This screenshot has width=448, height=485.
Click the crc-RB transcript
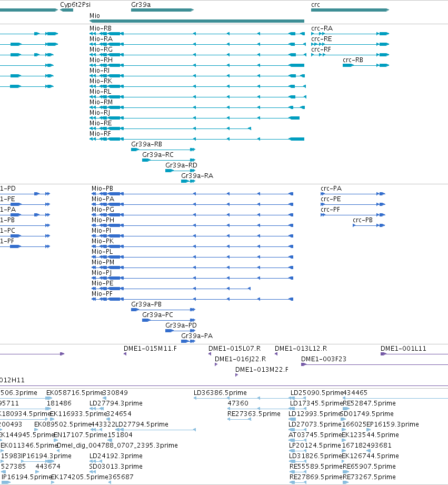coord(366,65)
